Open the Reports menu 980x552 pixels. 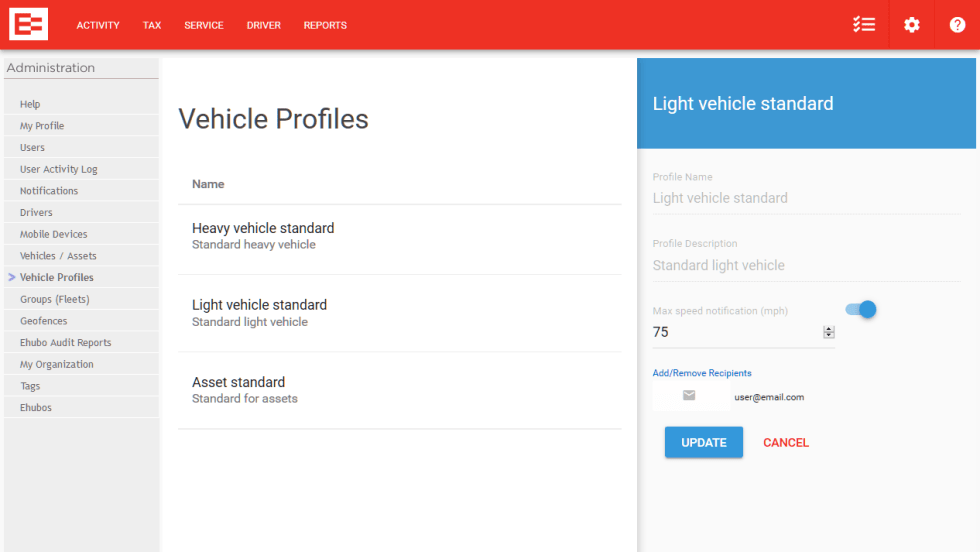tap(325, 25)
